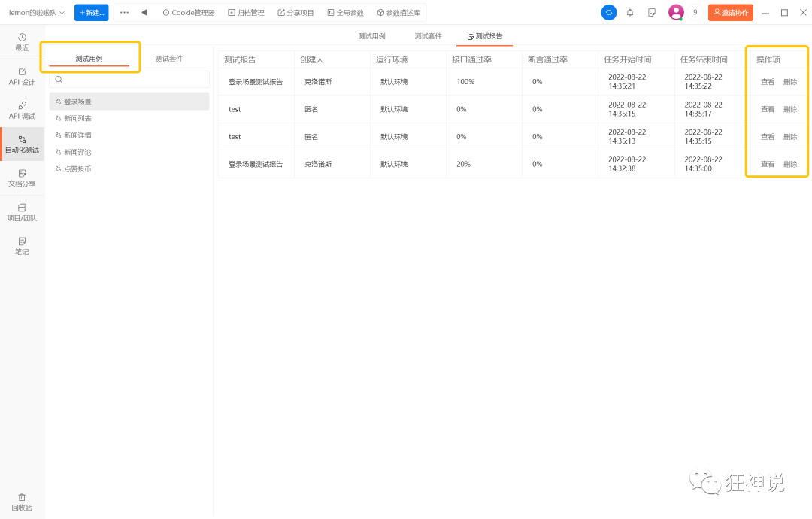Open the 回收站 recycle bin
Viewport: 812px width, 519px height.
22,502
